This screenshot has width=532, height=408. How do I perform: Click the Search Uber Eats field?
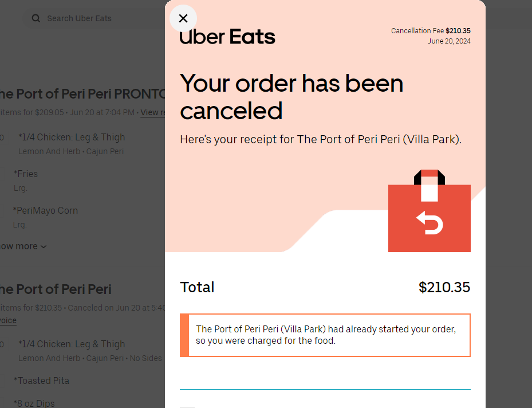(92, 18)
